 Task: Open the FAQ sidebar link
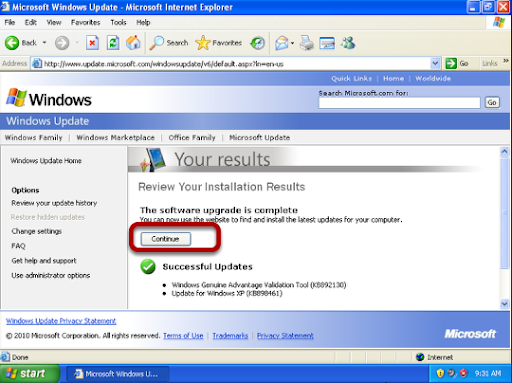[18, 246]
